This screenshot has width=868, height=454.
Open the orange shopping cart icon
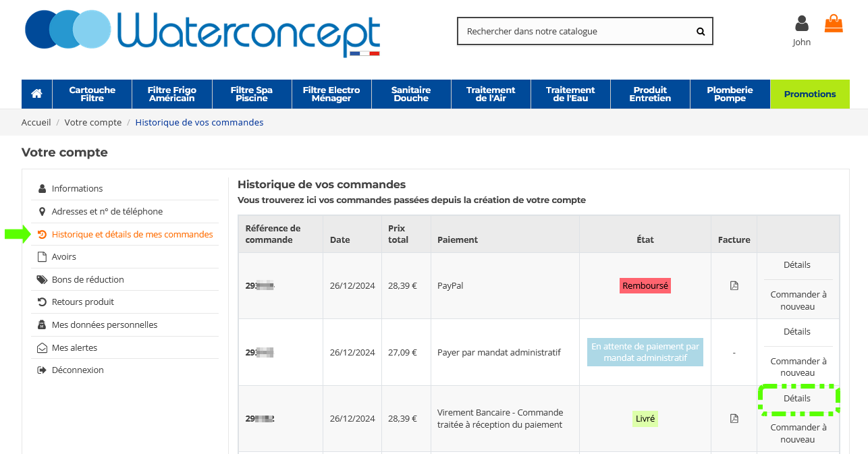coord(834,24)
